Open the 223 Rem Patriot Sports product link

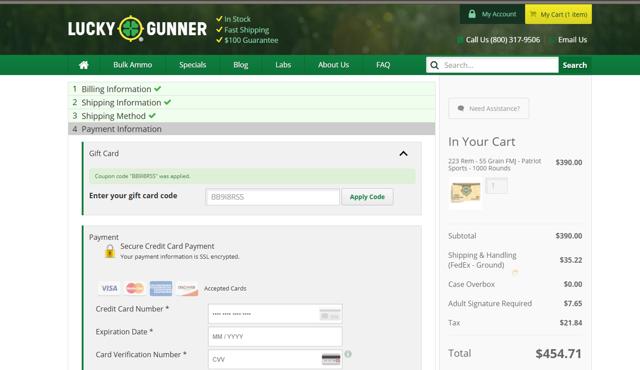pos(495,164)
